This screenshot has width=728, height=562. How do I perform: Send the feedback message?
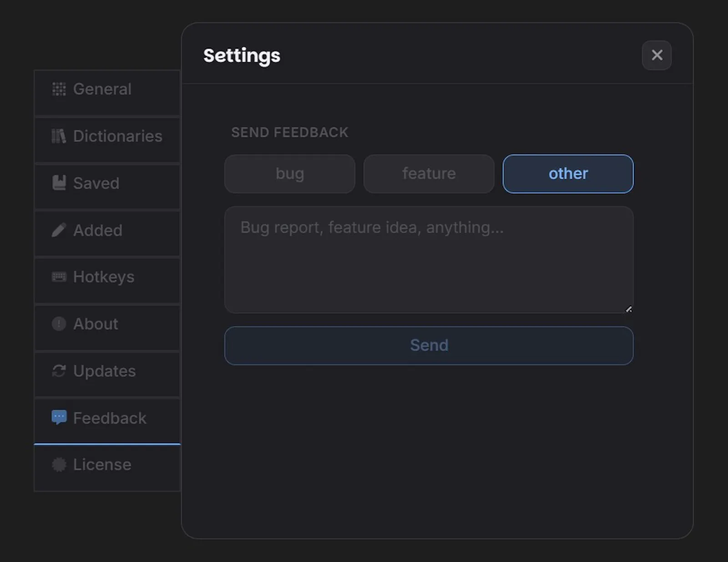(x=429, y=346)
